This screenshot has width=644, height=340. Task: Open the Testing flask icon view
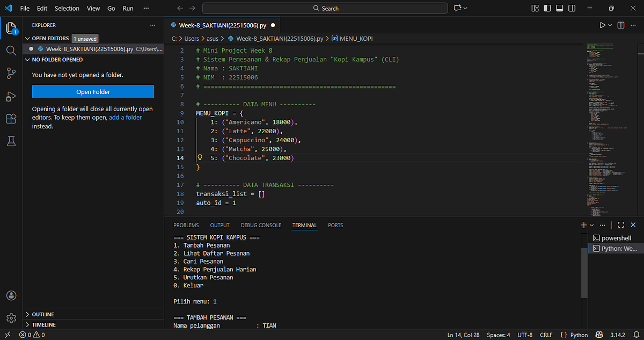11,142
